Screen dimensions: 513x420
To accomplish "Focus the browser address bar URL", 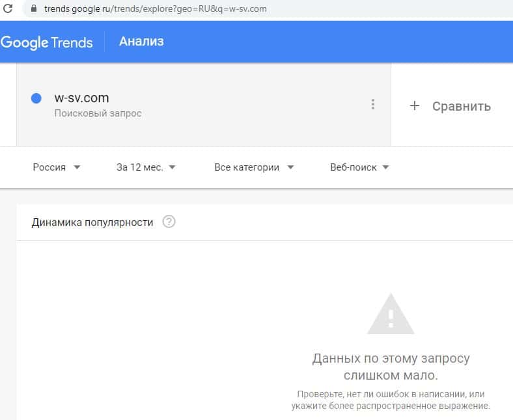I will 156,9.
